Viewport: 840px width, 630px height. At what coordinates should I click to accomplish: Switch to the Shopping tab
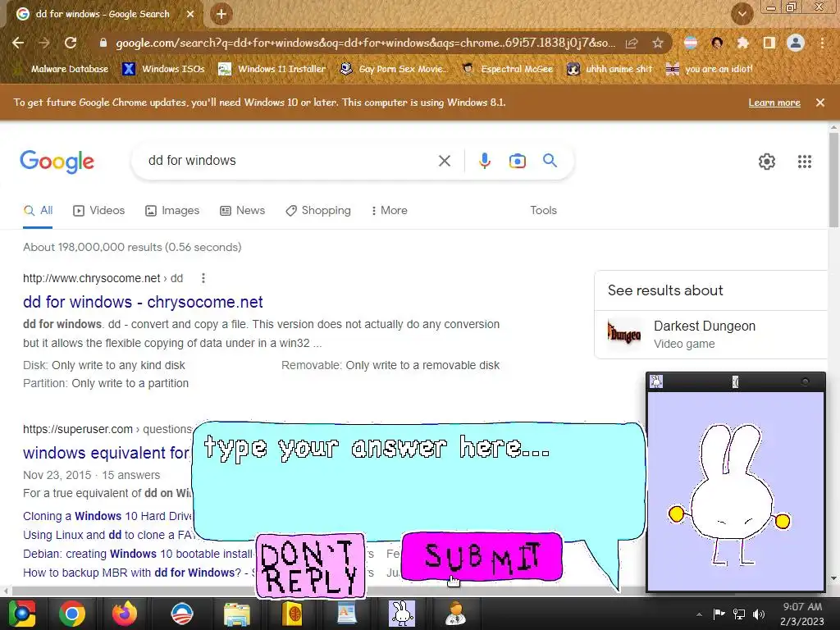[318, 211]
